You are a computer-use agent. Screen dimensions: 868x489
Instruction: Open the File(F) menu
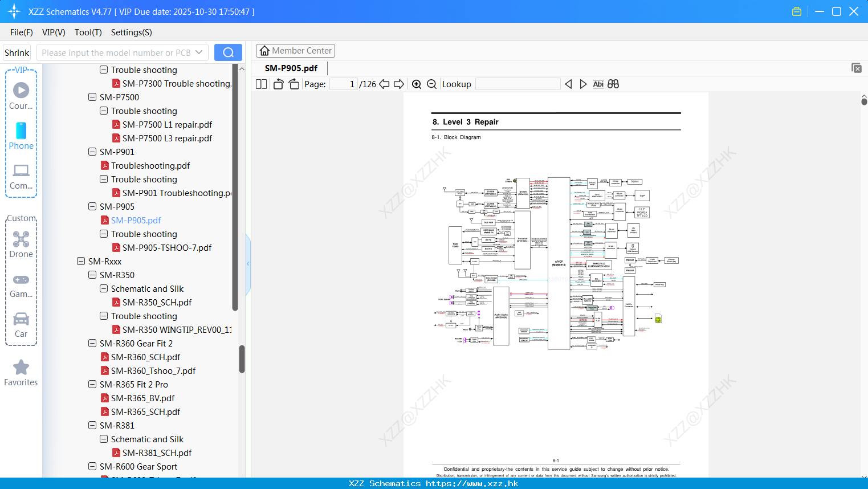tap(22, 32)
